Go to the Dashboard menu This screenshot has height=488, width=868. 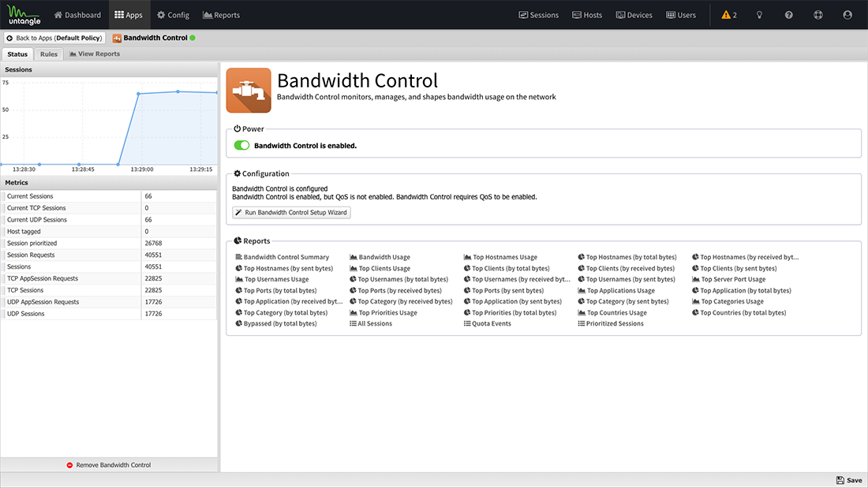77,15
